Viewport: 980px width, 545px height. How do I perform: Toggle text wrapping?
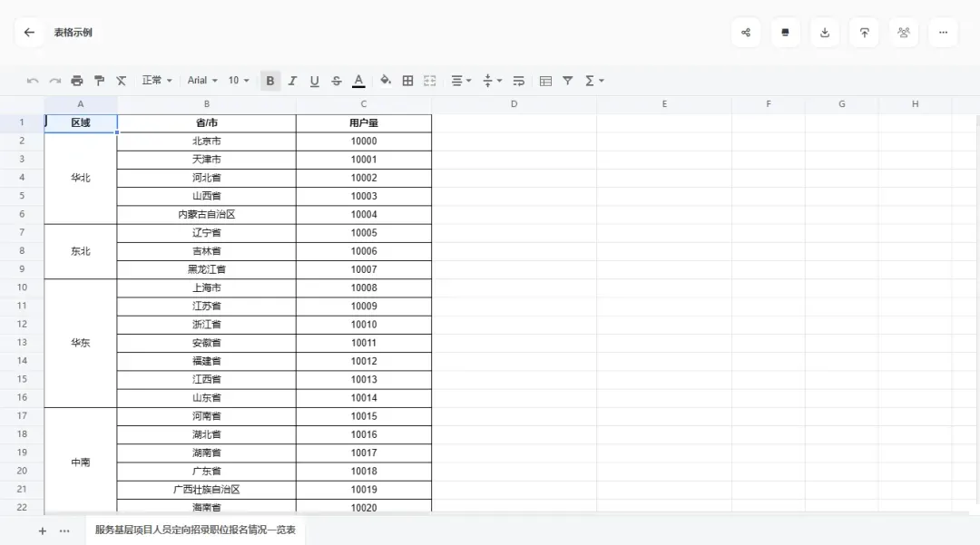[519, 81]
